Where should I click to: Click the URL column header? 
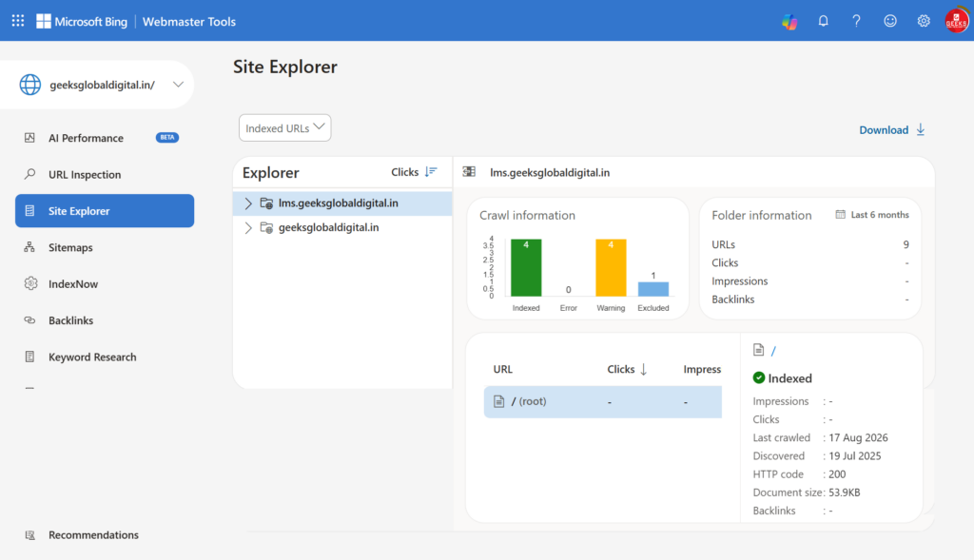[502, 370]
